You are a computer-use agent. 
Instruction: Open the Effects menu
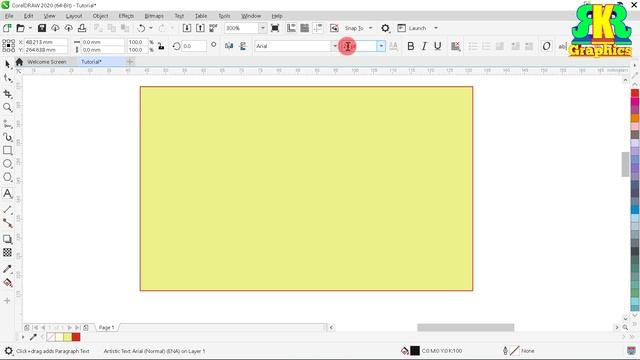[126, 16]
